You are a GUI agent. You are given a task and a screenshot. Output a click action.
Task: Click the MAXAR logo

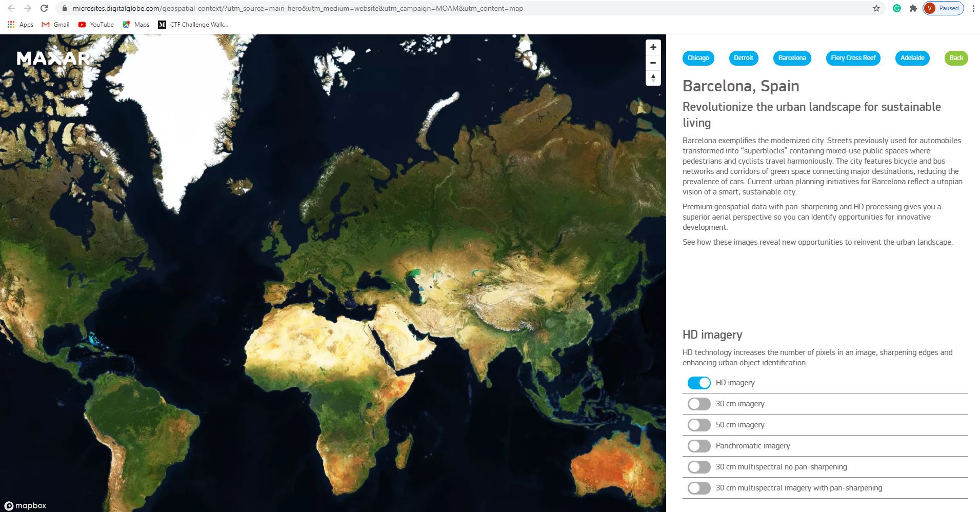coord(53,58)
